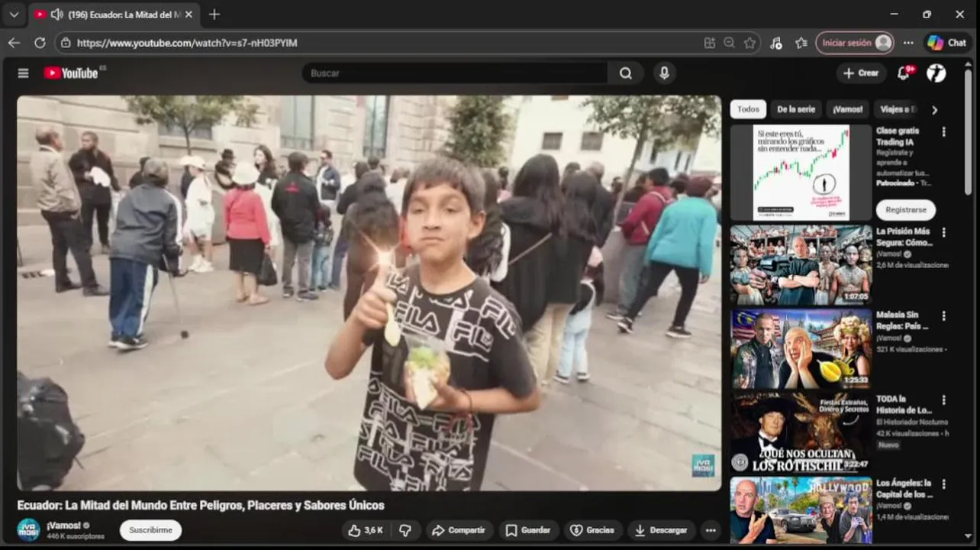This screenshot has width=980, height=550.
Task: Subscribe with the Suscribirme button
Action: coord(150,530)
